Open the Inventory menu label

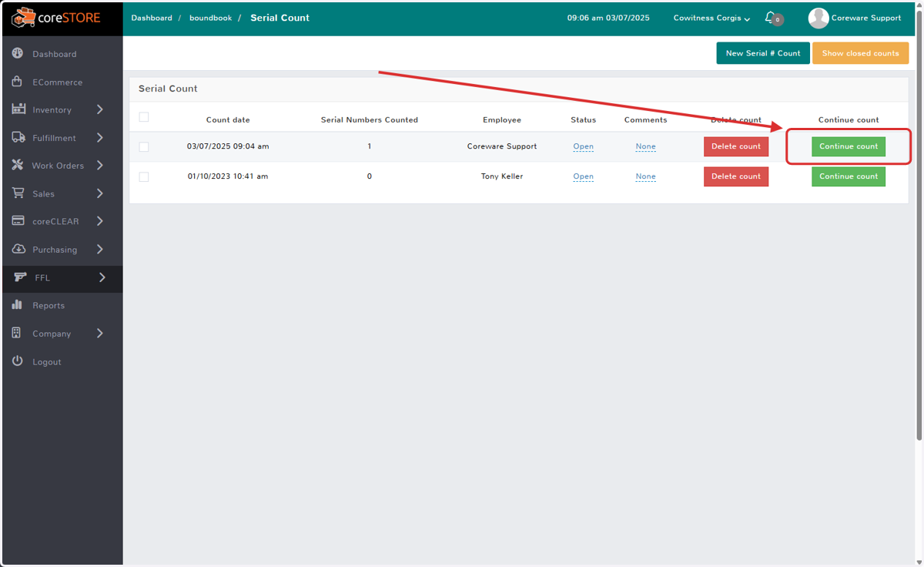click(x=52, y=110)
